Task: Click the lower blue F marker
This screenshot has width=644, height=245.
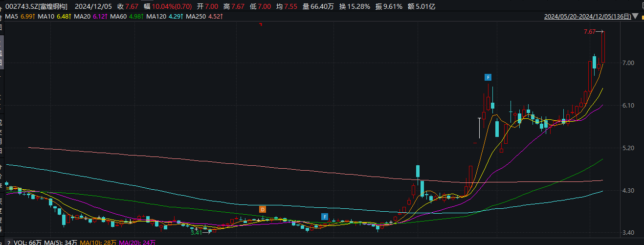Action: click(324, 216)
